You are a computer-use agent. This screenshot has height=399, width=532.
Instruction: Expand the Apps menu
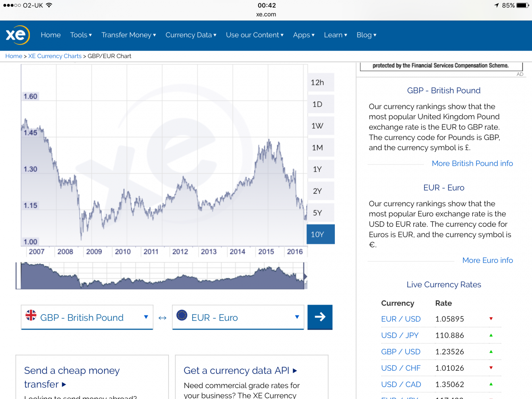[304, 35]
